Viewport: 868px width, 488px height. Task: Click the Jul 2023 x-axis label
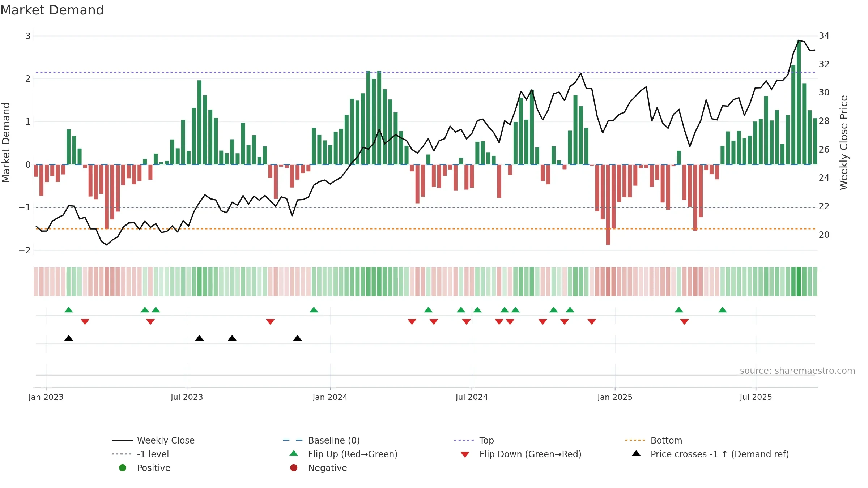coord(187,397)
